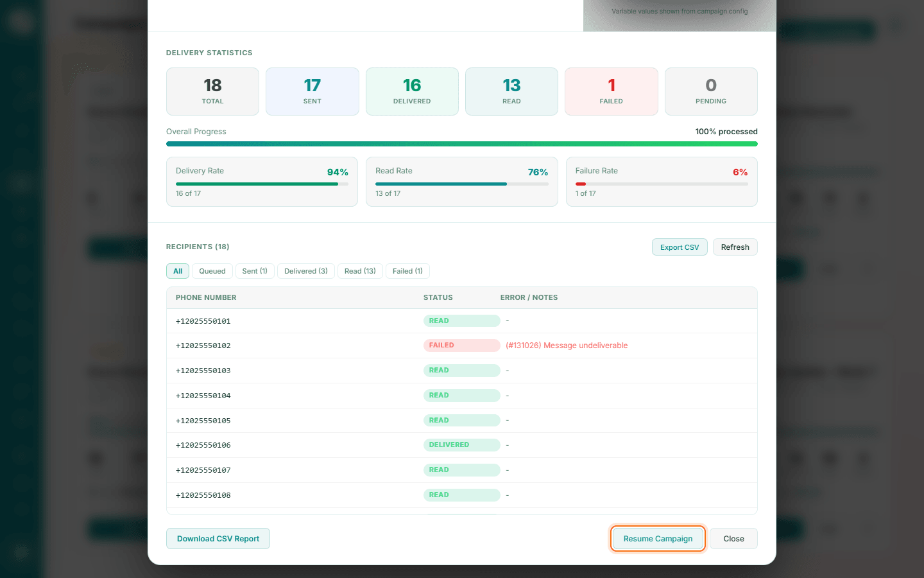The height and width of the screenshot is (578, 924).
Task: Select the All recipients filter tab
Action: (x=178, y=271)
